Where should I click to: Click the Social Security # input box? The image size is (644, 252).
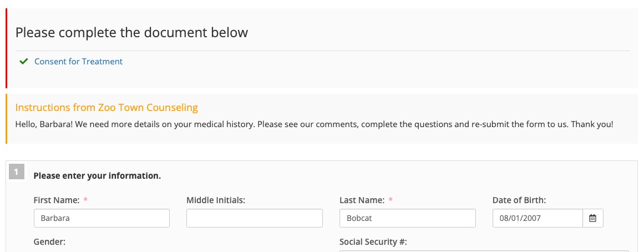click(485, 251)
